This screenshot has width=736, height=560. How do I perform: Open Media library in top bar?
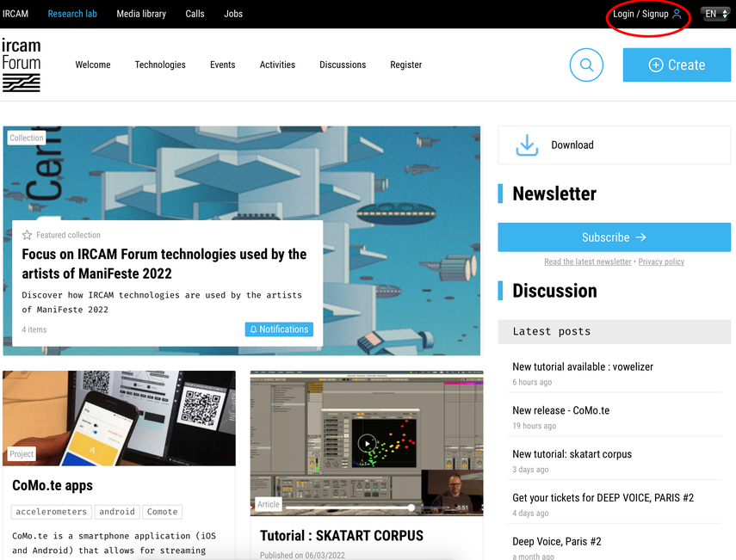[141, 14]
